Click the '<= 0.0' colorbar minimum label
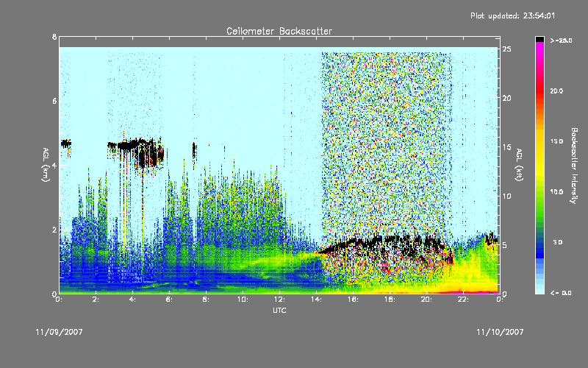 (561, 292)
